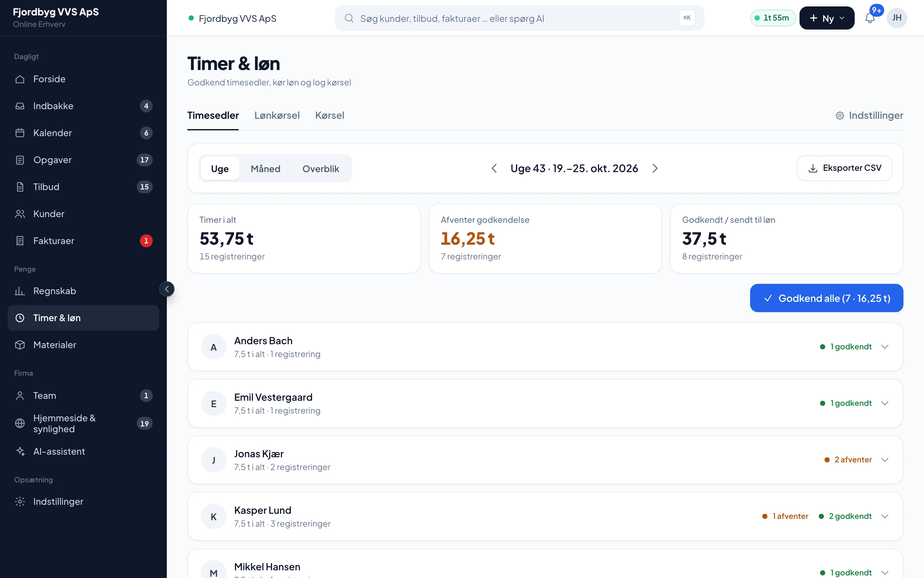Open Timer & løn in sidebar

(x=83, y=318)
